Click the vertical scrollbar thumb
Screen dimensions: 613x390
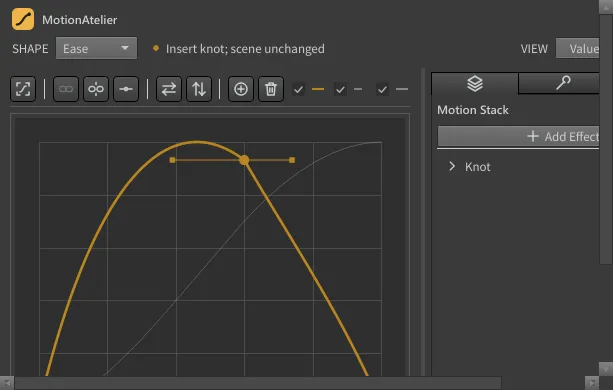(606, 139)
